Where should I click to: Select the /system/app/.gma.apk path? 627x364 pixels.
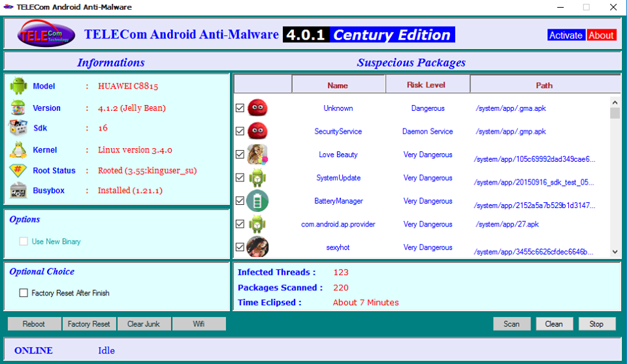[x=511, y=108]
